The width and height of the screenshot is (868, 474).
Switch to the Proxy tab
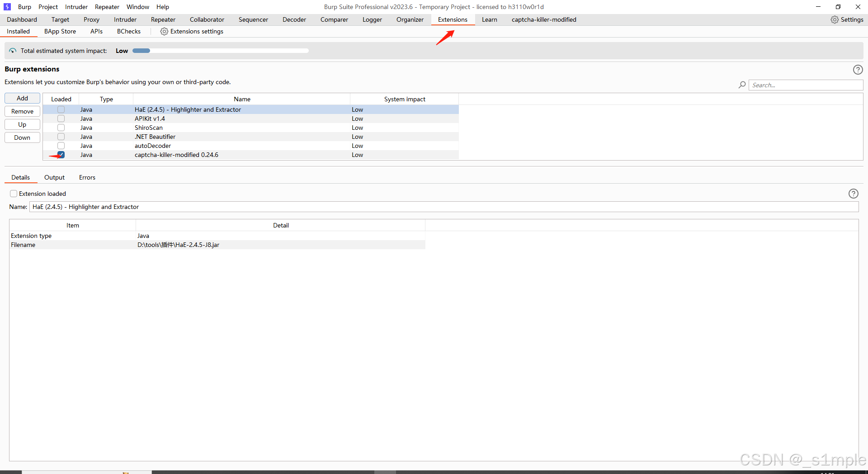(x=91, y=19)
